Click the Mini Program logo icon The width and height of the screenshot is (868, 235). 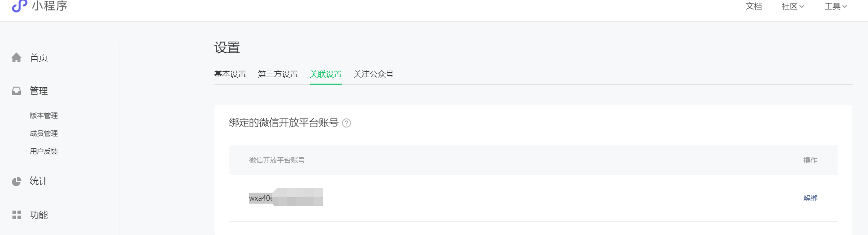(x=19, y=5)
